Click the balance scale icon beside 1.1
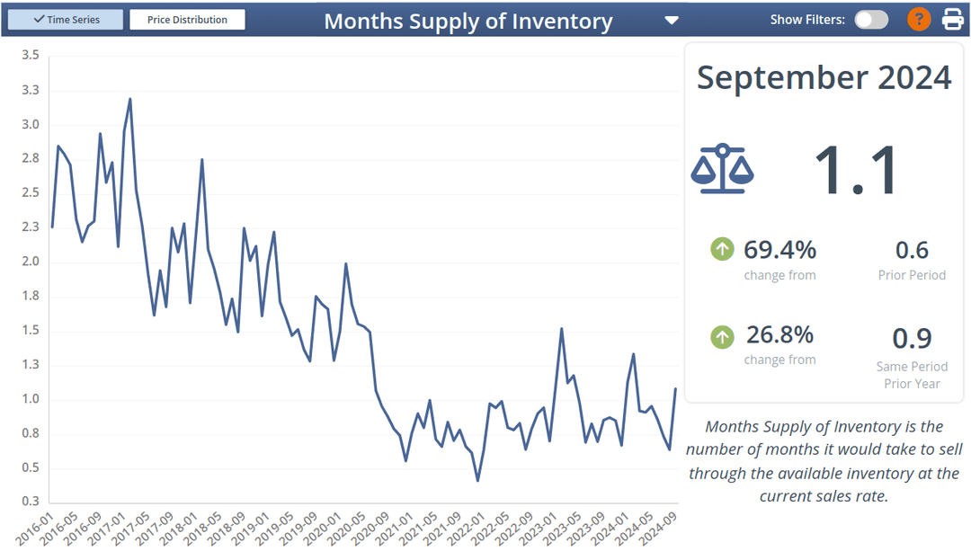The height and width of the screenshot is (560, 971). [722, 169]
